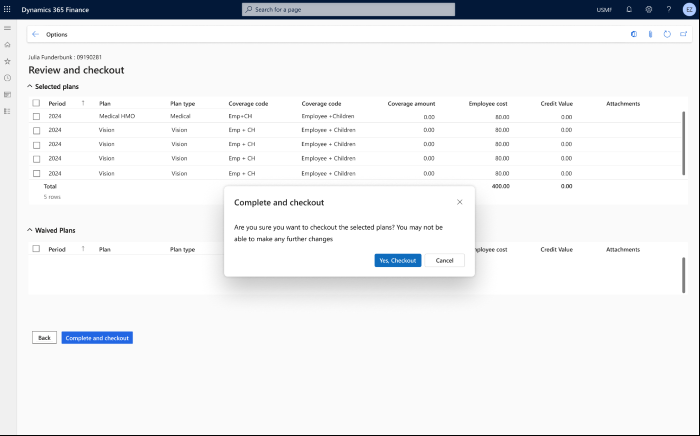This screenshot has height=436, width=700.
Task: Select all rows checkbox in Selected plans
Action: click(36, 103)
